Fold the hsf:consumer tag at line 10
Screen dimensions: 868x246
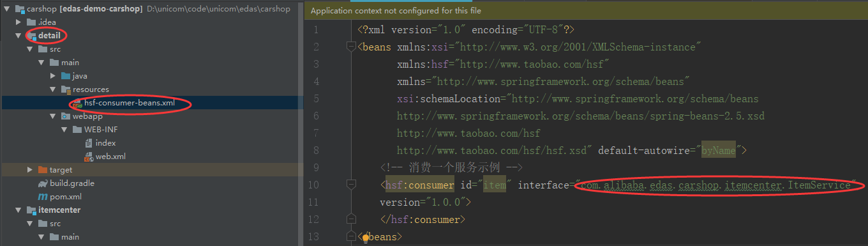coord(350,185)
